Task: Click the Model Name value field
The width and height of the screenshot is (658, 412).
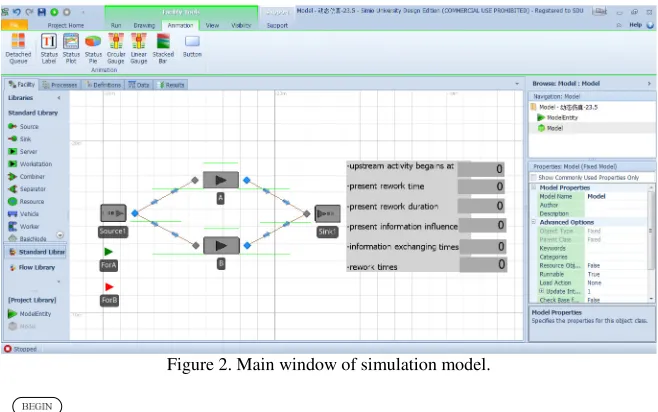Action: 616,196
